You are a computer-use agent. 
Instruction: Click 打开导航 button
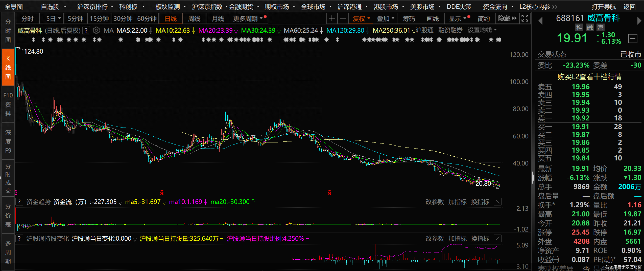coord(604,7)
